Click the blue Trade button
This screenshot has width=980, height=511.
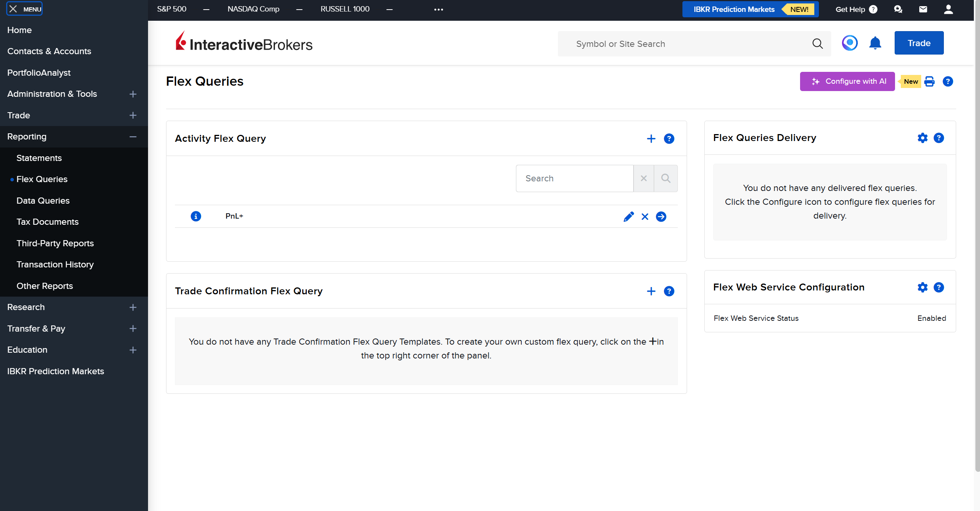click(919, 43)
